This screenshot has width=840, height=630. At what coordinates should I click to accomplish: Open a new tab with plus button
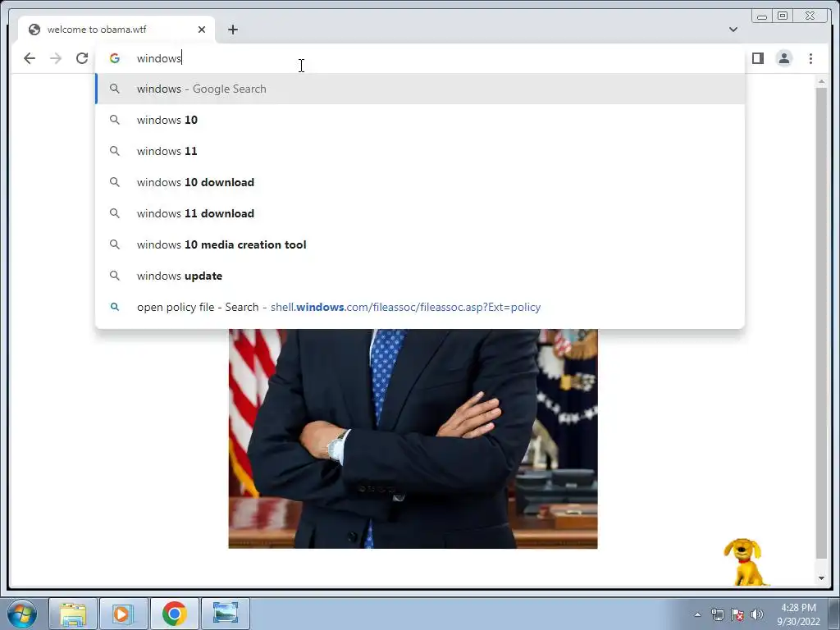pyautogui.click(x=232, y=30)
